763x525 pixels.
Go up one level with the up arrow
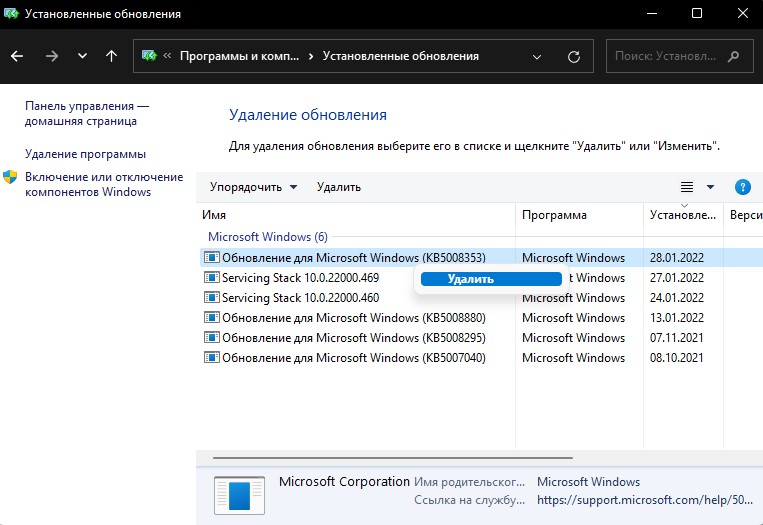[x=111, y=56]
